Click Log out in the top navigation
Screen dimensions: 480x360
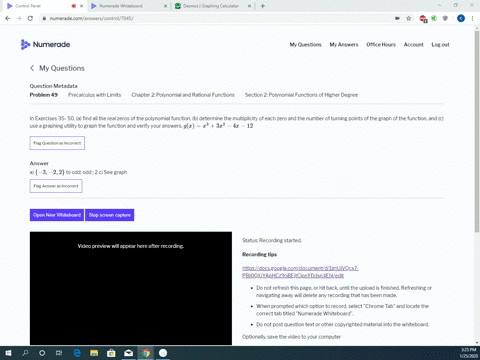(x=440, y=45)
